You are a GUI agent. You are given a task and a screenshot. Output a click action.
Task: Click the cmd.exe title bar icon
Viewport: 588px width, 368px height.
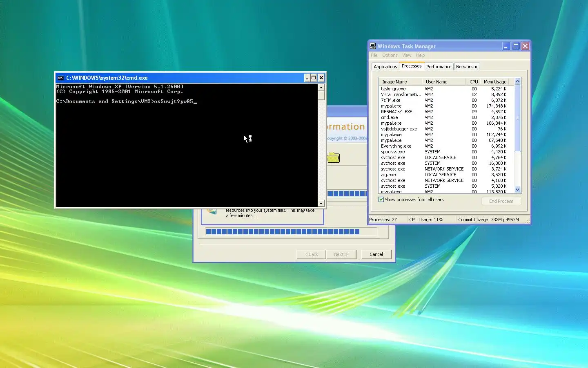coord(60,78)
